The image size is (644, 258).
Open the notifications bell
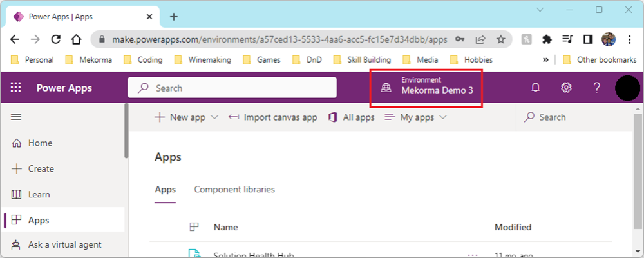(535, 88)
